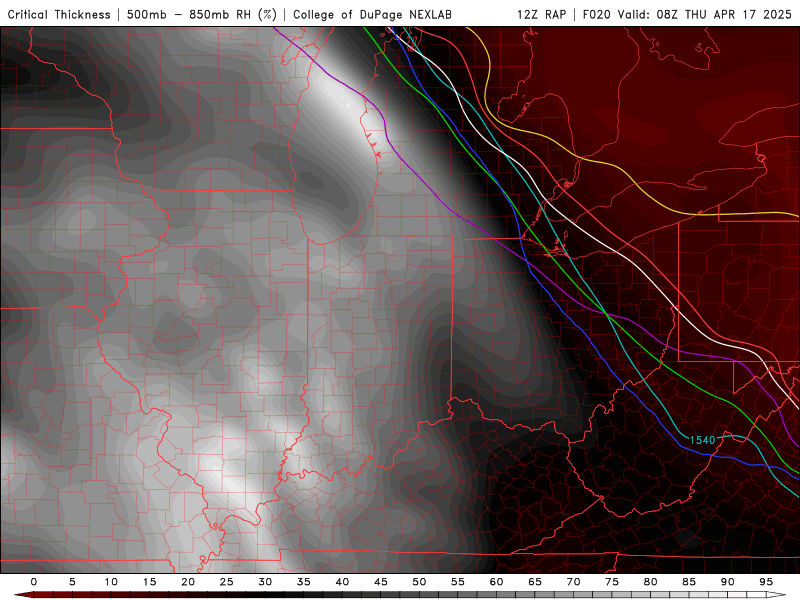
Task: Click the "Critical Thickness" title text
Action: point(59,14)
